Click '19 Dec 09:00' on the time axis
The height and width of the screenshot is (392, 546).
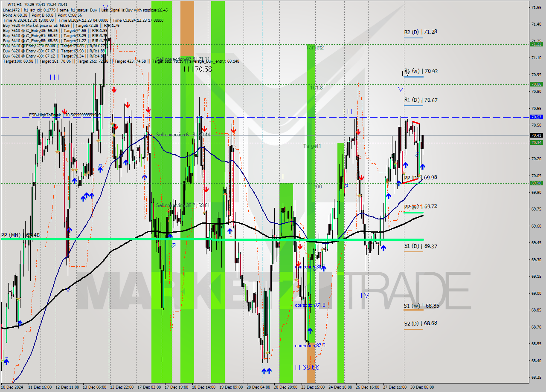coord(232,387)
